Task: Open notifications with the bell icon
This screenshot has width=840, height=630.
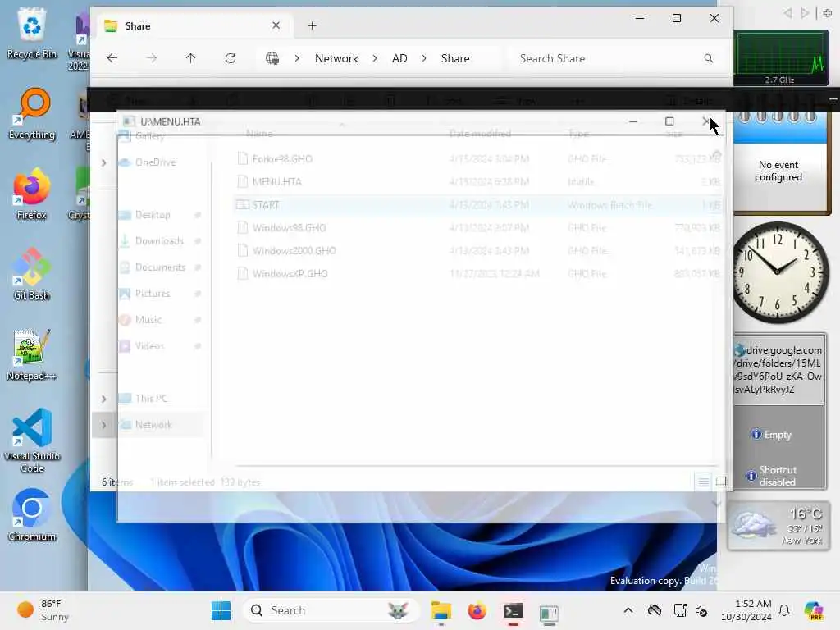Action: click(x=784, y=610)
